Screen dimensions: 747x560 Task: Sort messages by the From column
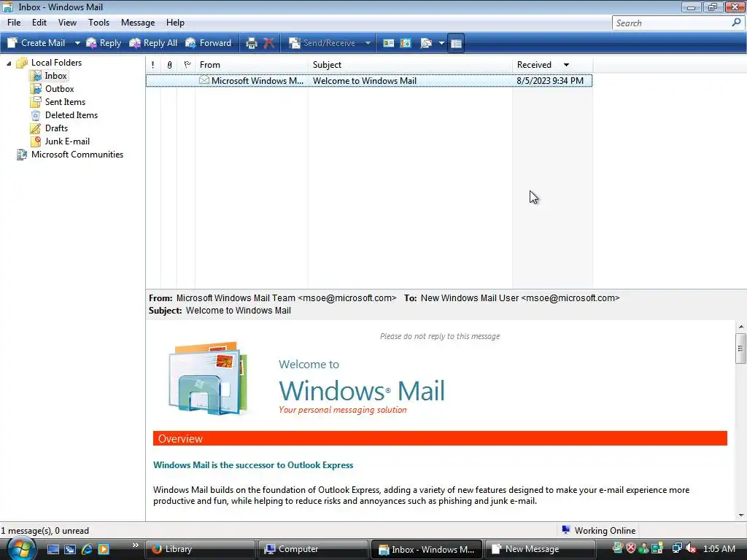point(252,65)
